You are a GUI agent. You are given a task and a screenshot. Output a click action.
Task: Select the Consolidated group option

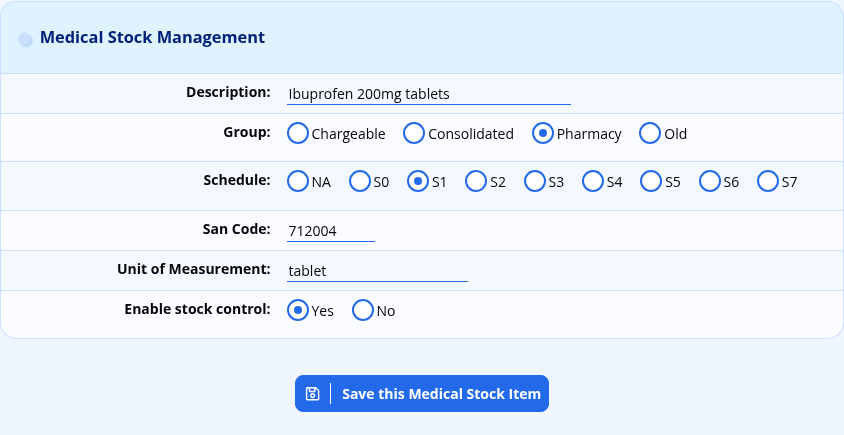(x=414, y=133)
